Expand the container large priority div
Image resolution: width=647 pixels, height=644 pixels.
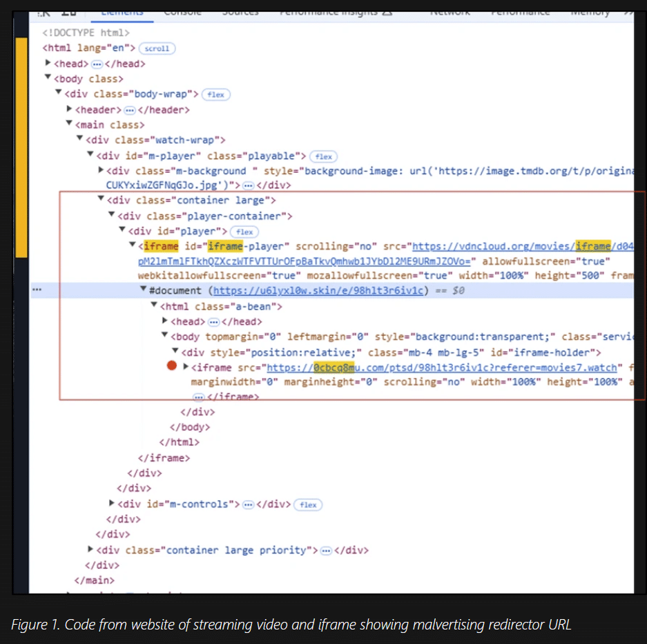tap(90, 549)
